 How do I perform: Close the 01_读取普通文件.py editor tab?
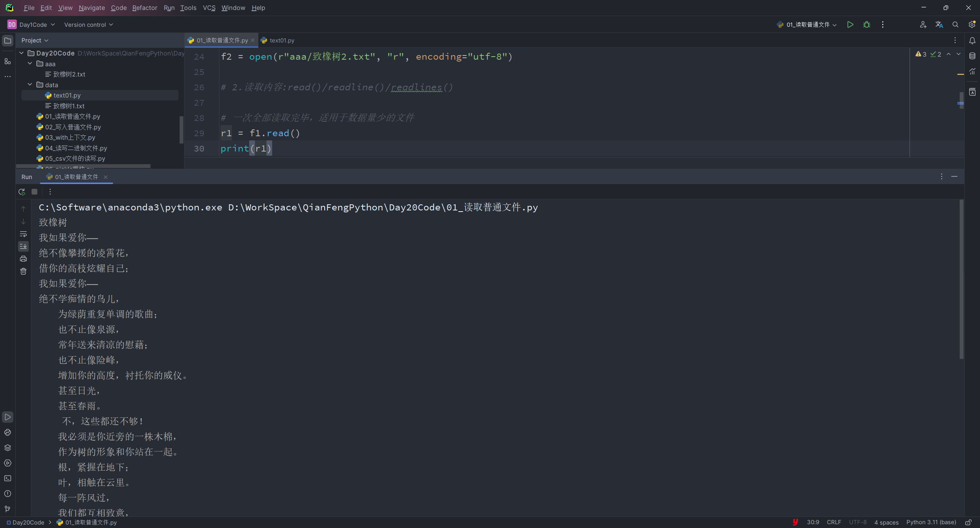253,40
